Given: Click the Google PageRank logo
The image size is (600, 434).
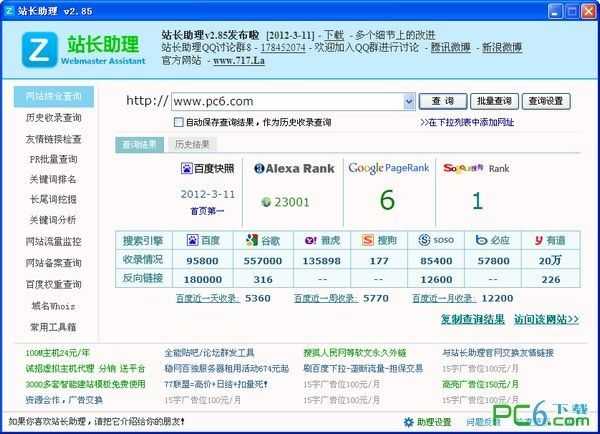Looking at the screenshot, I should (389, 168).
